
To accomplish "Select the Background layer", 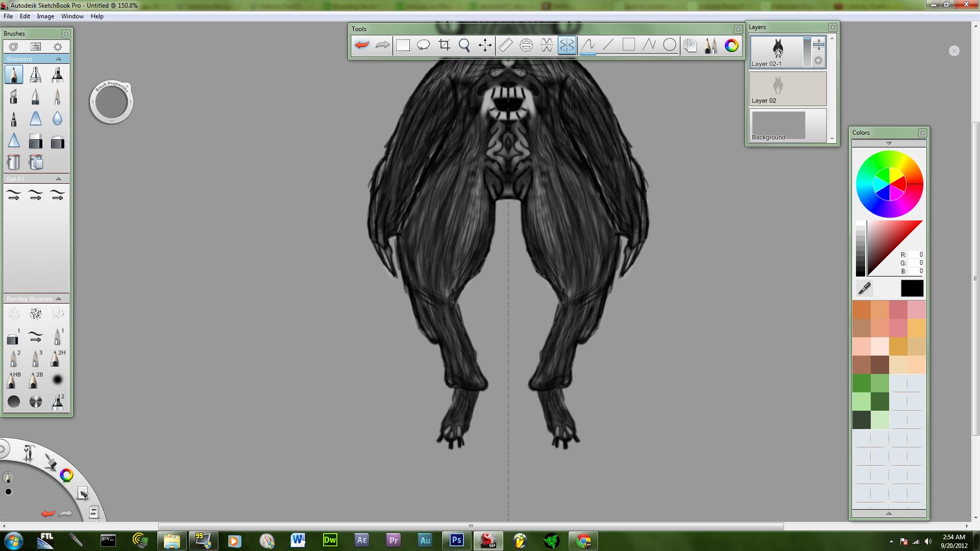I will [788, 125].
